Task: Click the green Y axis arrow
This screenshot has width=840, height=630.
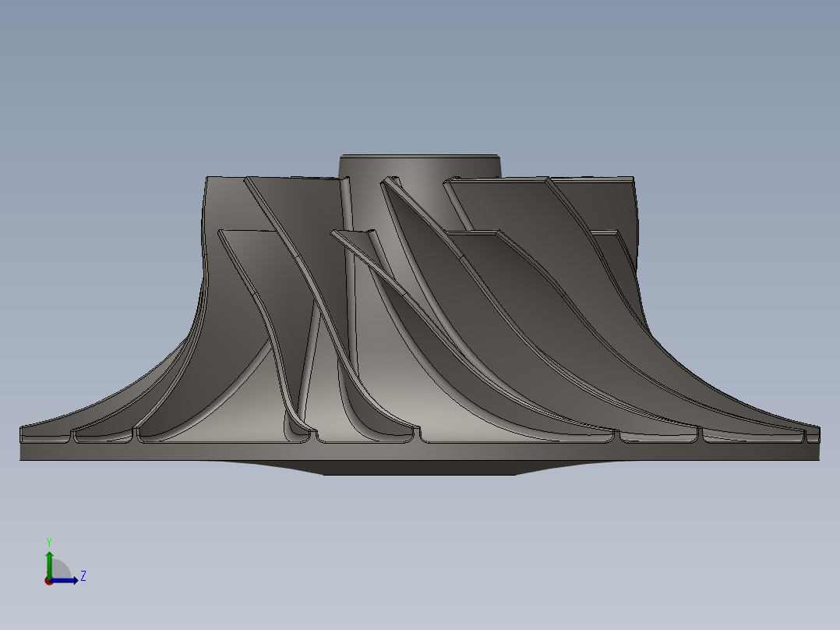Action: click(x=49, y=565)
